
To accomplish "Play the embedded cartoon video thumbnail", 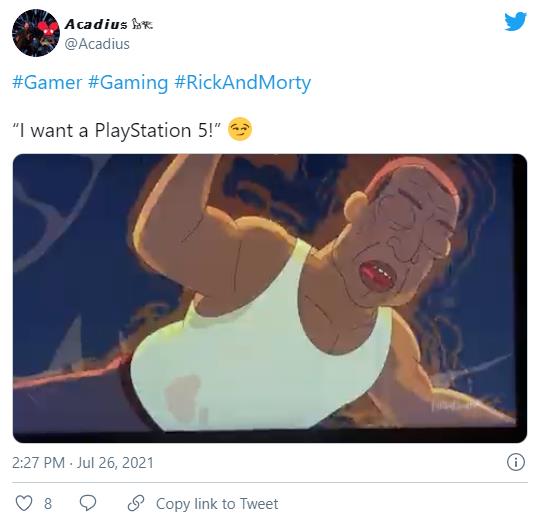I will pyautogui.click(x=270, y=298).
